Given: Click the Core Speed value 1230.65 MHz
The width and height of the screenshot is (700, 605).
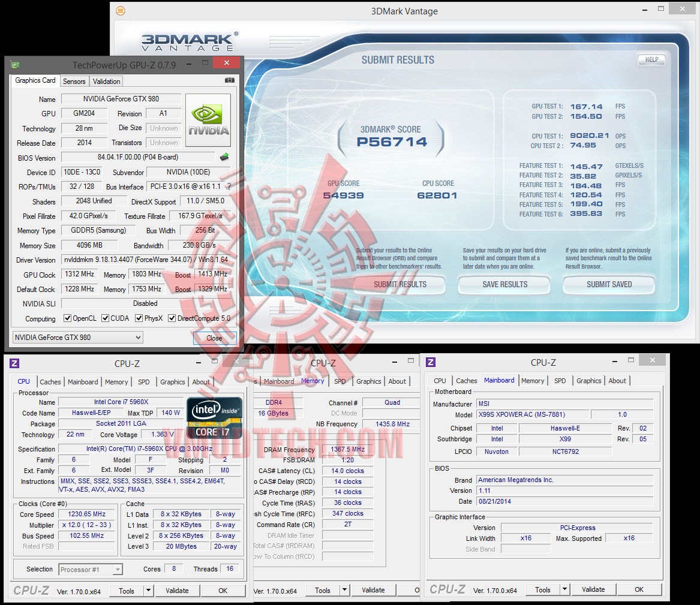Looking at the screenshot, I should (x=87, y=514).
